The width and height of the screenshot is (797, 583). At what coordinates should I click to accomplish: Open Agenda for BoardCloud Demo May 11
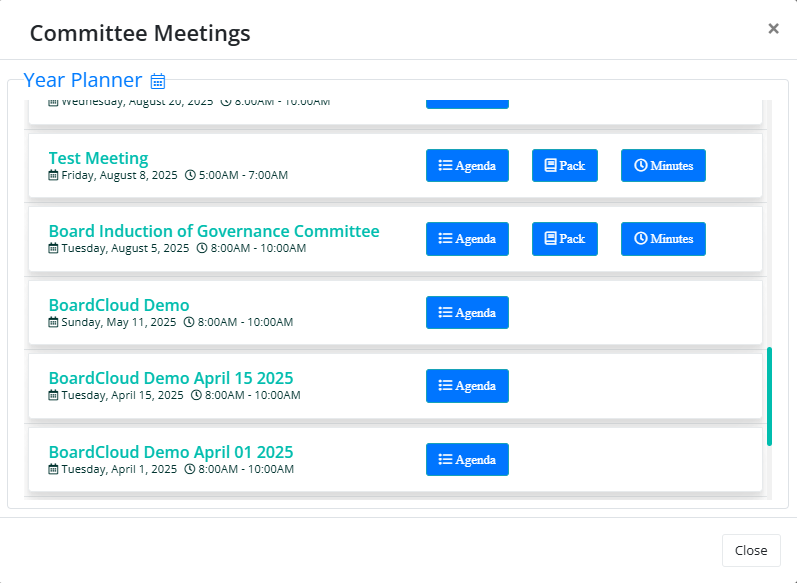pos(467,312)
